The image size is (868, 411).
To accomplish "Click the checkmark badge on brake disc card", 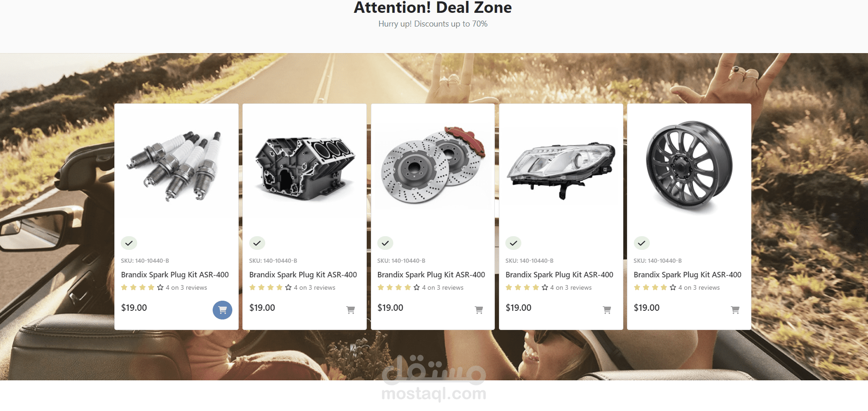I will point(385,243).
